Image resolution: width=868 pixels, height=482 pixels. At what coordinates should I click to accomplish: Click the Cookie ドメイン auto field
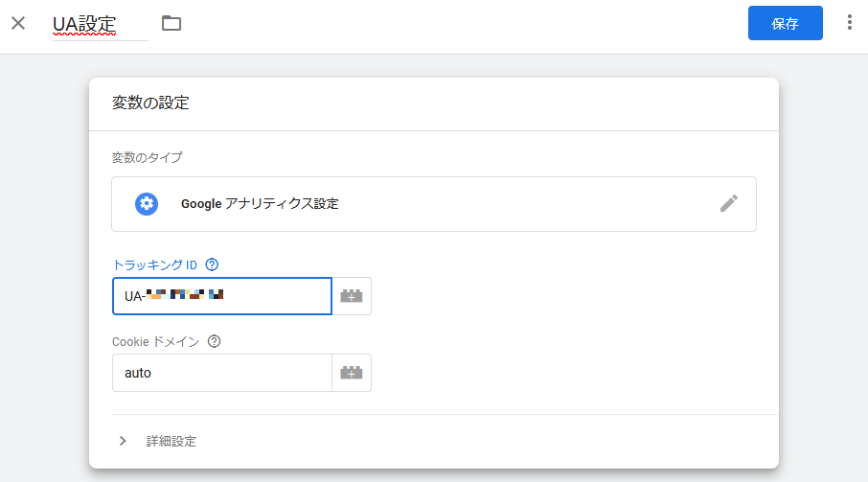tap(222, 373)
